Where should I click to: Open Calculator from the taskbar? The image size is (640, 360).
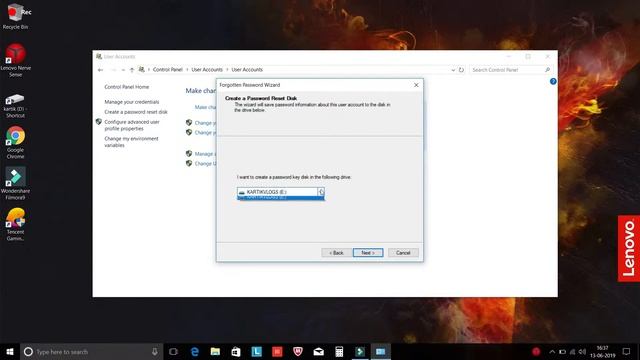339,351
